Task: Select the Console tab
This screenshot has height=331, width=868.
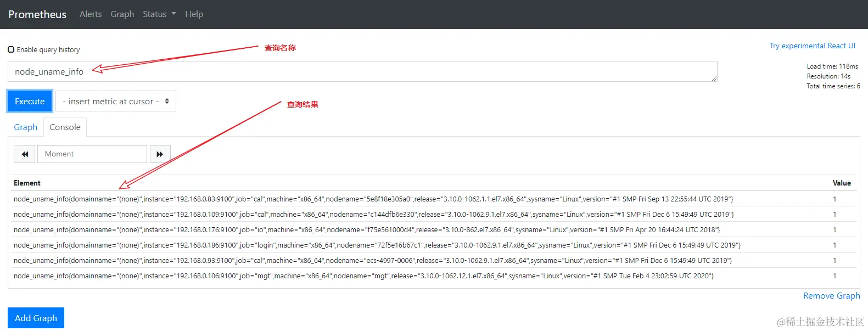Action: pos(65,127)
